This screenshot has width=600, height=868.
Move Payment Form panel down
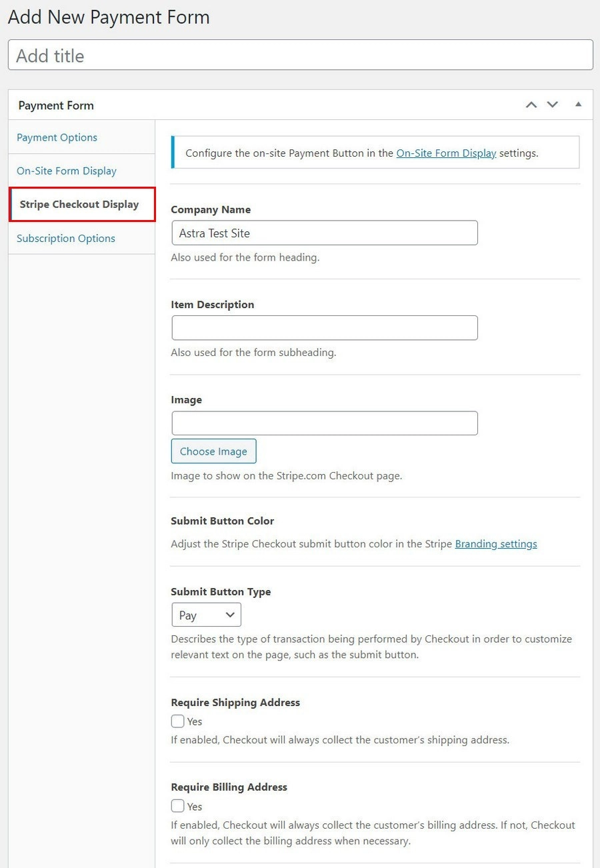(x=553, y=105)
